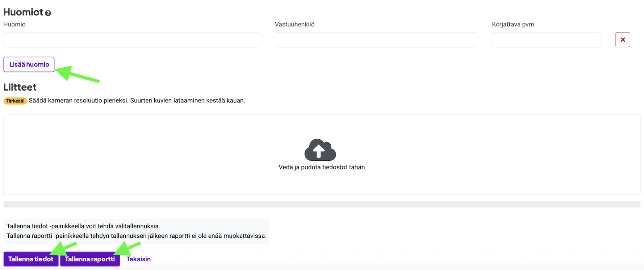Click green arrow pointing at Tallenna raportti
This screenshot has width=644, height=270.
click(127, 248)
